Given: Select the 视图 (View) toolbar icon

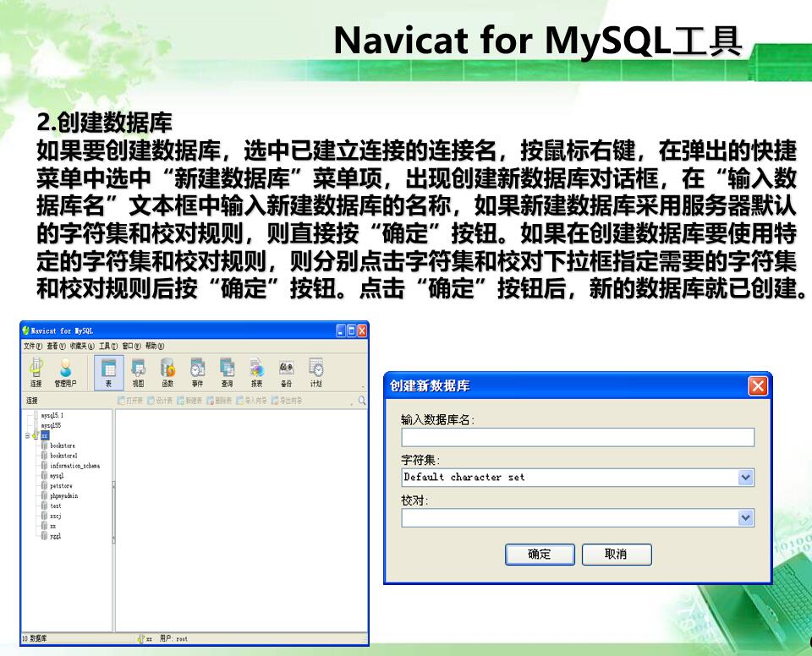Looking at the screenshot, I should pos(138,372).
